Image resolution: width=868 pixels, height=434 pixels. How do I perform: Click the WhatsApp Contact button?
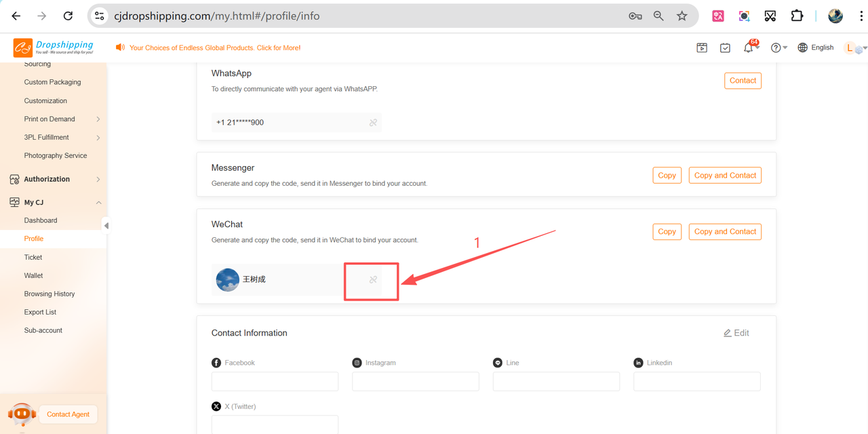coord(743,81)
